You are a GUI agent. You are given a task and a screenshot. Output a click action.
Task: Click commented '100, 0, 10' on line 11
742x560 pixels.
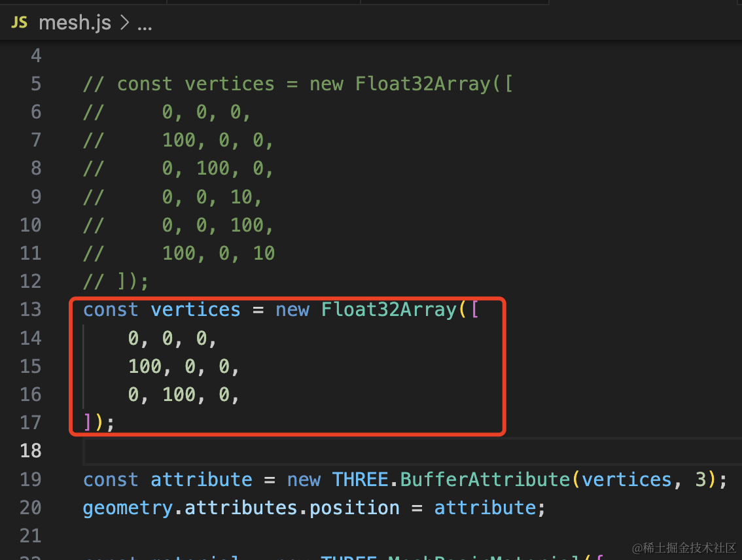[x=219, y=253]
